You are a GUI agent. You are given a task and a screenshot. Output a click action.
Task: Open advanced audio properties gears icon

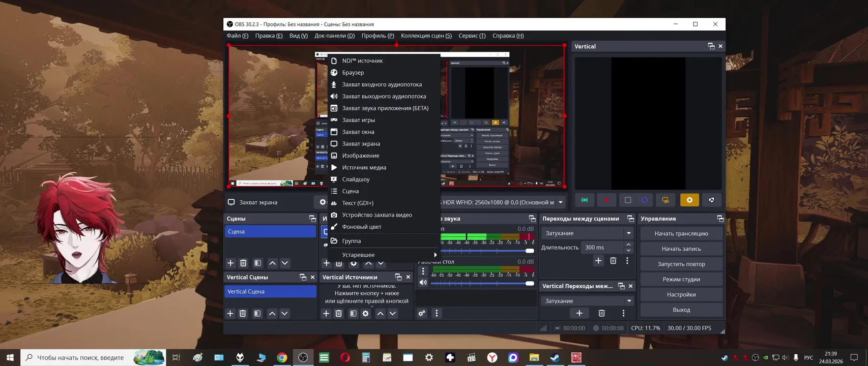tap(422, 313)
